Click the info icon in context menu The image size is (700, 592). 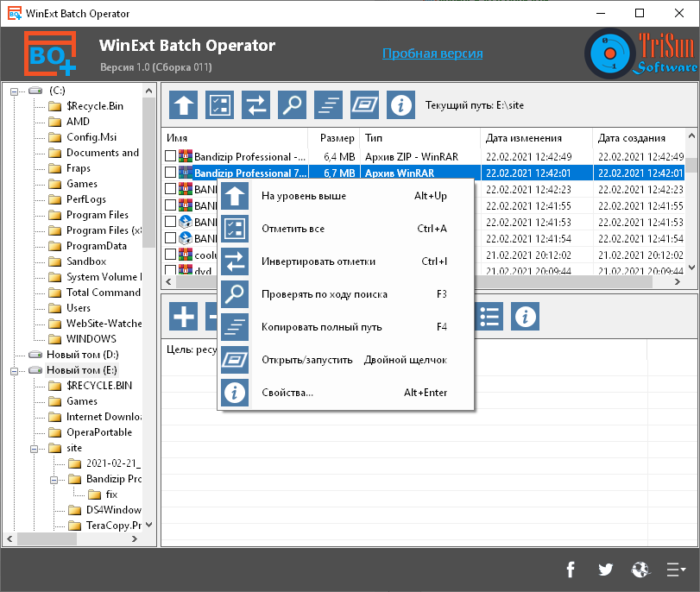235,393
